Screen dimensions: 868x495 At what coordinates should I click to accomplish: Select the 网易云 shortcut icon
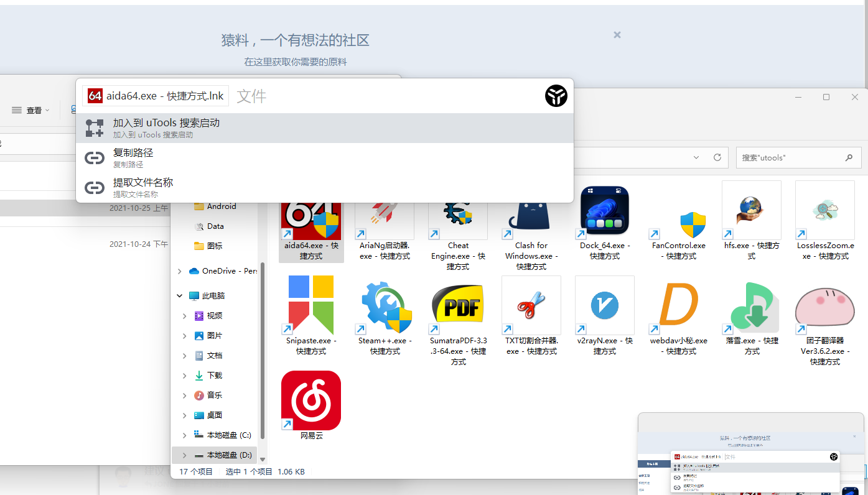point(311,400)
